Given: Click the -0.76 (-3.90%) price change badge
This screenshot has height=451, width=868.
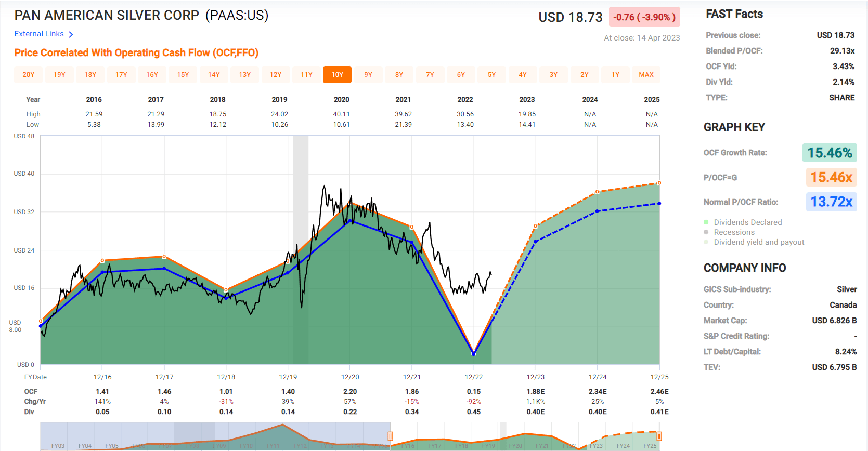Looking at the screenshot, I should tap(644, 17).
